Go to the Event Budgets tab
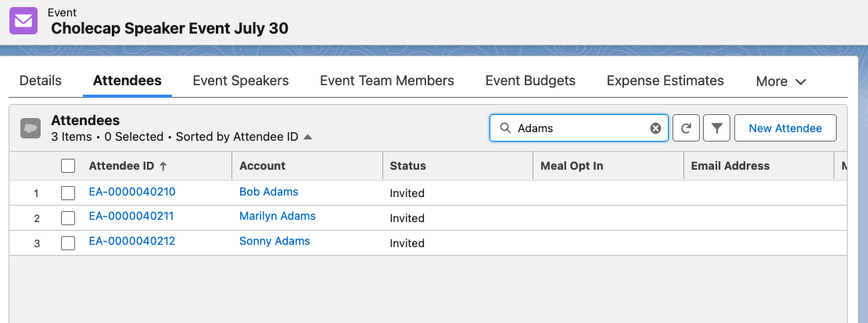Image resolution: width=868 pixels, height=323 pixels. 530,81
